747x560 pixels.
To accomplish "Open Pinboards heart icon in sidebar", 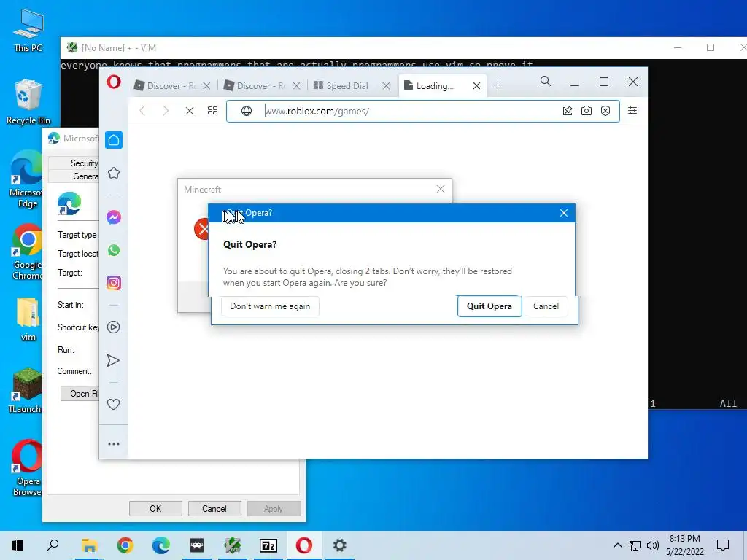I will [x=113, y=404].
